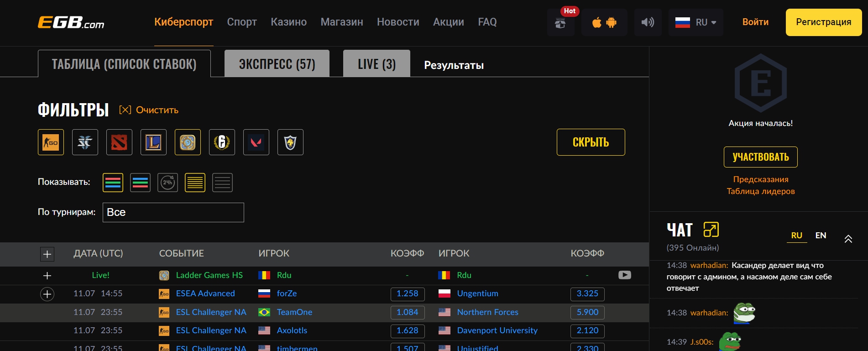
Task: Filter matches by StarCraft icon
Action: tap(85, 142)
